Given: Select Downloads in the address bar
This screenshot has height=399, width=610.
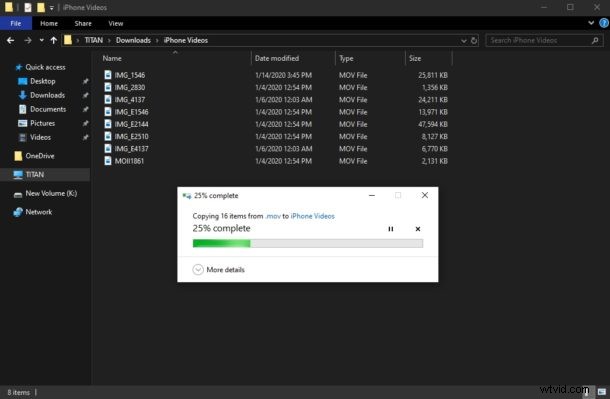Looking at the screenshot, I should point(133,40).
